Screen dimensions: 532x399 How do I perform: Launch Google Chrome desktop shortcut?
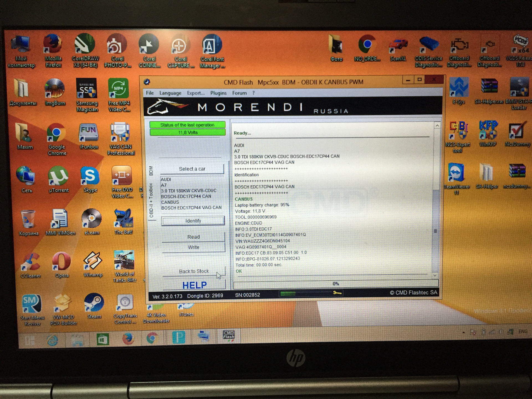click(57, 139)
